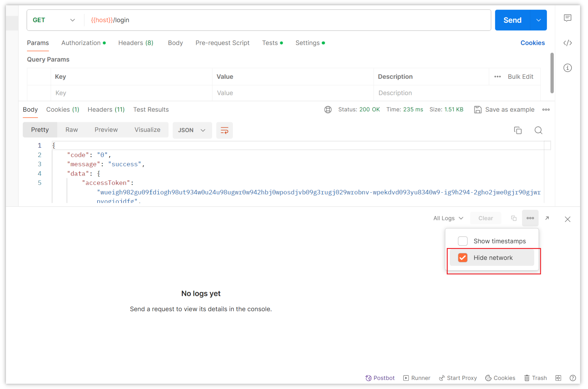Click the query param Value field

click(x=293, y=93)
